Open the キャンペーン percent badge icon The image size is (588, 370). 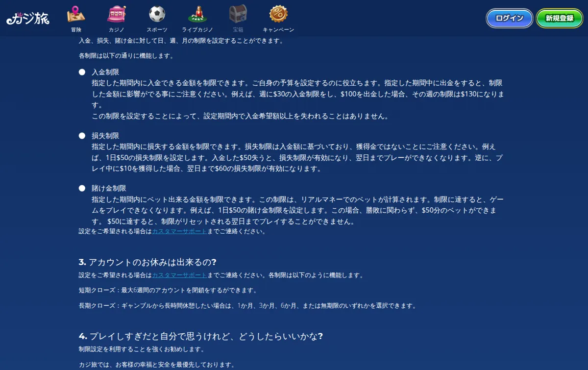pos(278,14)
